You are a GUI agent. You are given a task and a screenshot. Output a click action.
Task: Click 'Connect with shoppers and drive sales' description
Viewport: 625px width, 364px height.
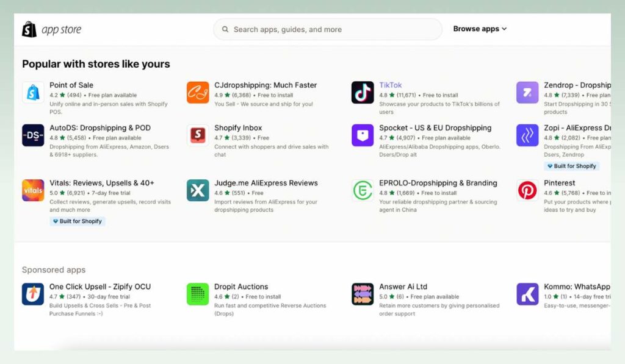pyautogui.click(x=272, y=151)
